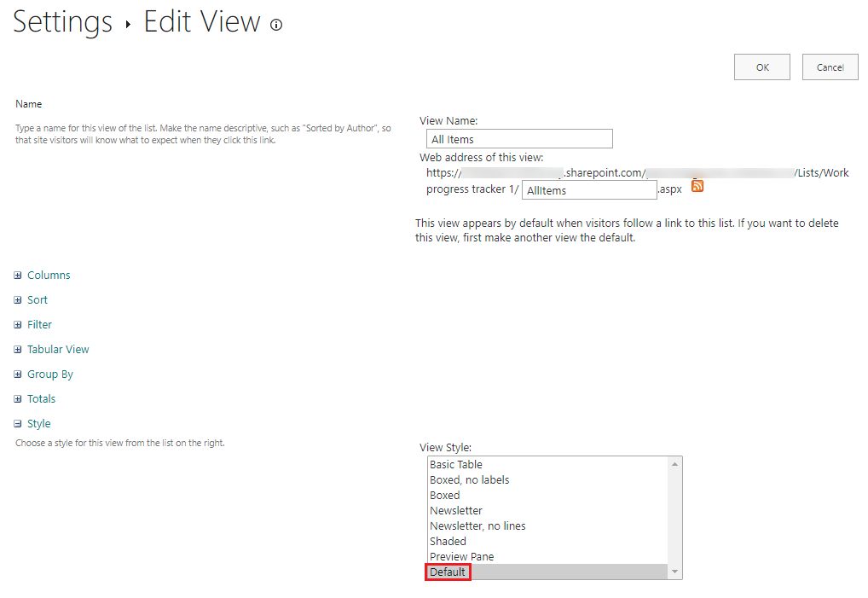Click the View Style list scrollbar down arrow
This screenshot has height=598, width=868.
pyautogui.click(x=676, y=570)
